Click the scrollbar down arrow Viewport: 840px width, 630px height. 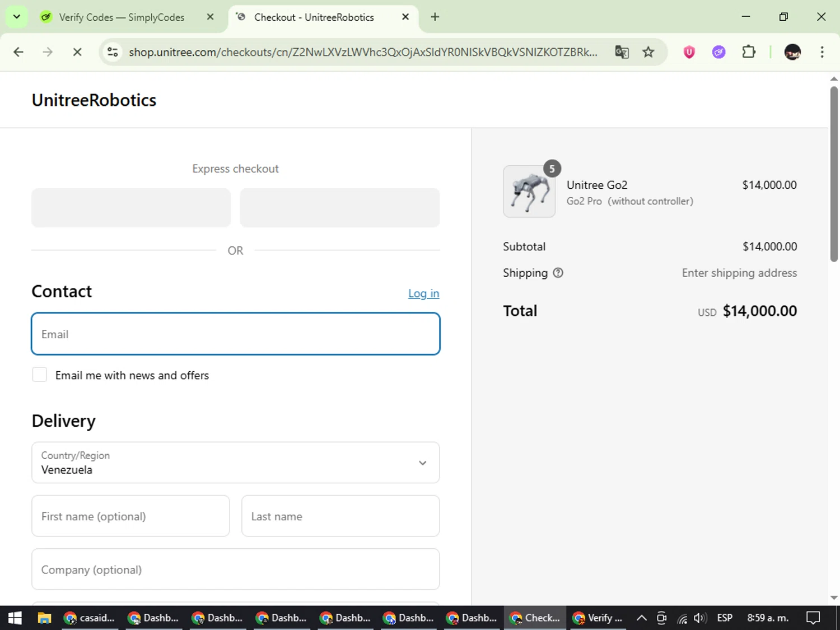pyautogui.click(x=834, y=598)
